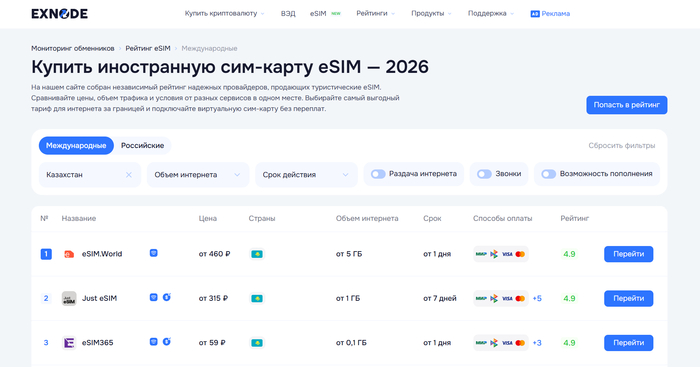700x367 pixels.
Task: Open the ВЭД menu item
Action: [x=288, y=14]
